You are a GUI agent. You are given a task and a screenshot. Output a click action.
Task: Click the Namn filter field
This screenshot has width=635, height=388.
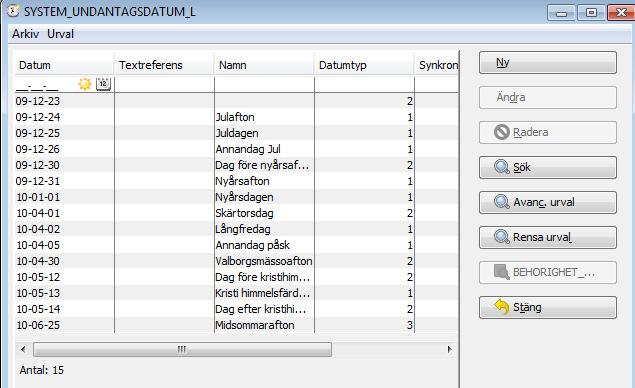(x=264, y=84)
